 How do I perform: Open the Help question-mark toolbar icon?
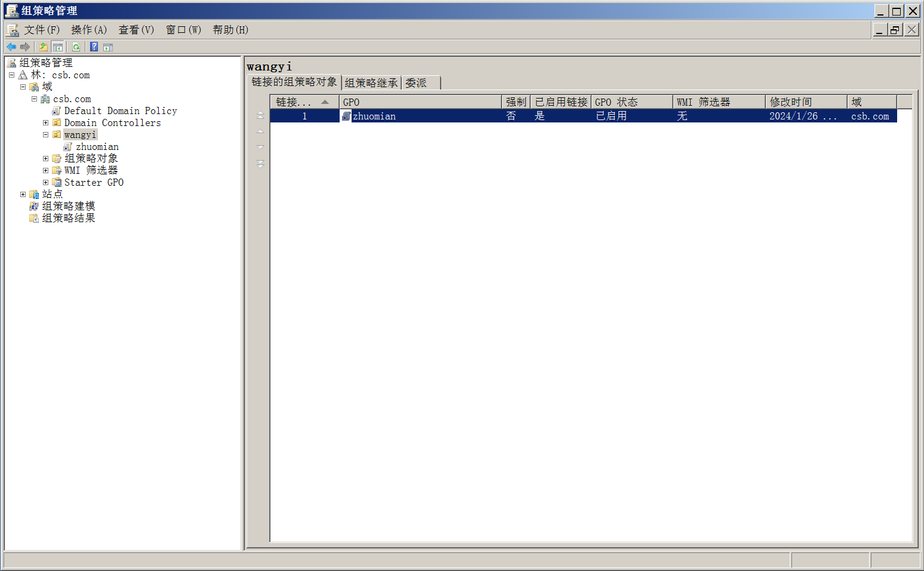click(x=94, y=47)
